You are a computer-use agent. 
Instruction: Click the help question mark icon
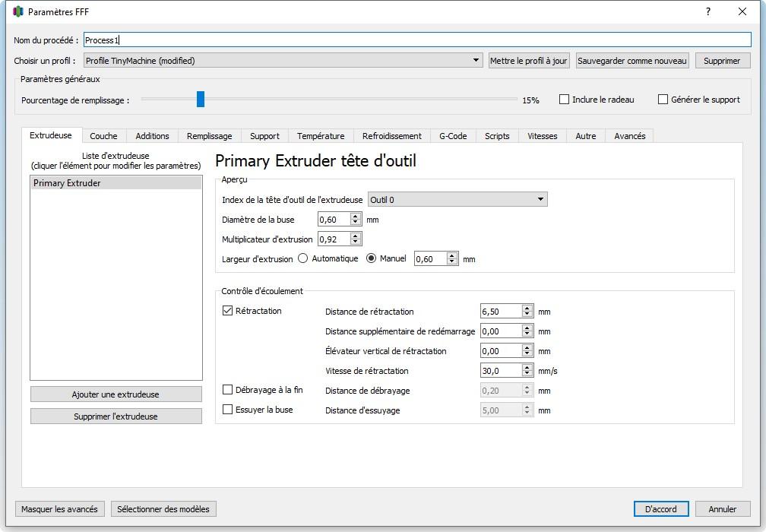pyautogui.click(x=708, y=11)
